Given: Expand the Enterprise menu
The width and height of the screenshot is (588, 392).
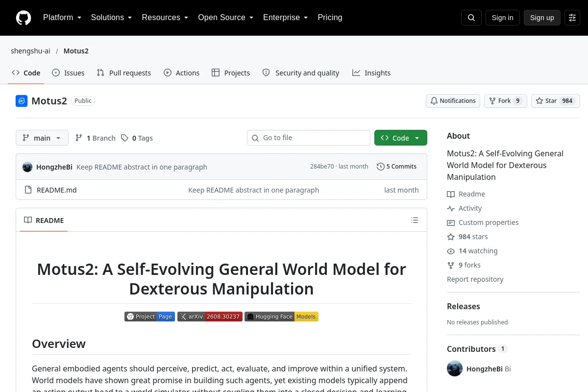Looking at the screenshot, I should click(286, 18).
